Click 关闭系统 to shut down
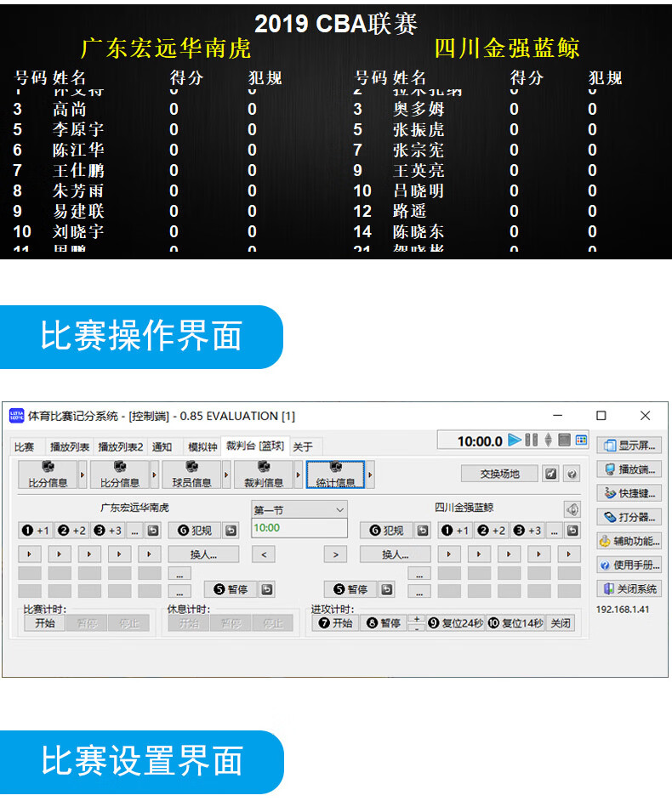The image size is (672, 801). 629,589
